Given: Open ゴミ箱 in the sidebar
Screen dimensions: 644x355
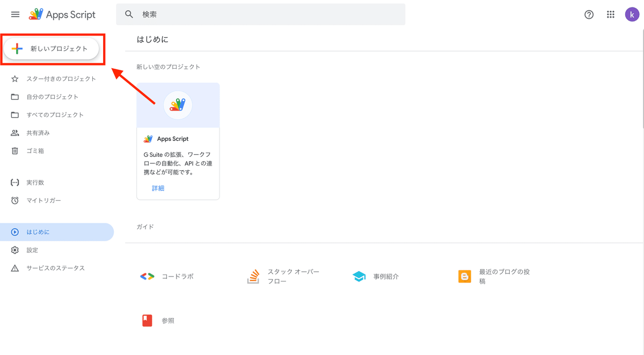Looking at the screenshot, I should [35, 151].
